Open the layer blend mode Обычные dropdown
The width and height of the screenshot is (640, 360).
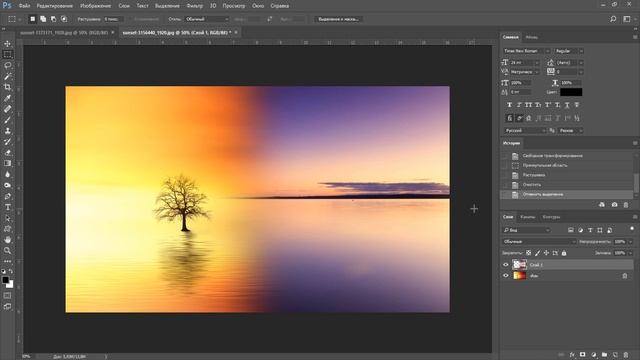pos(539,242)
